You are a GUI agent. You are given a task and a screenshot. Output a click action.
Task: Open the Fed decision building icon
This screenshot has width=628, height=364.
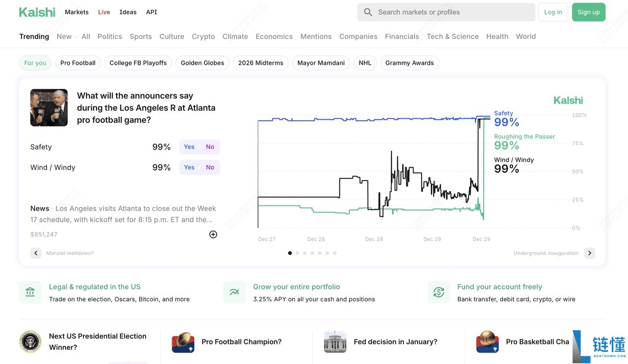[335, 342]
